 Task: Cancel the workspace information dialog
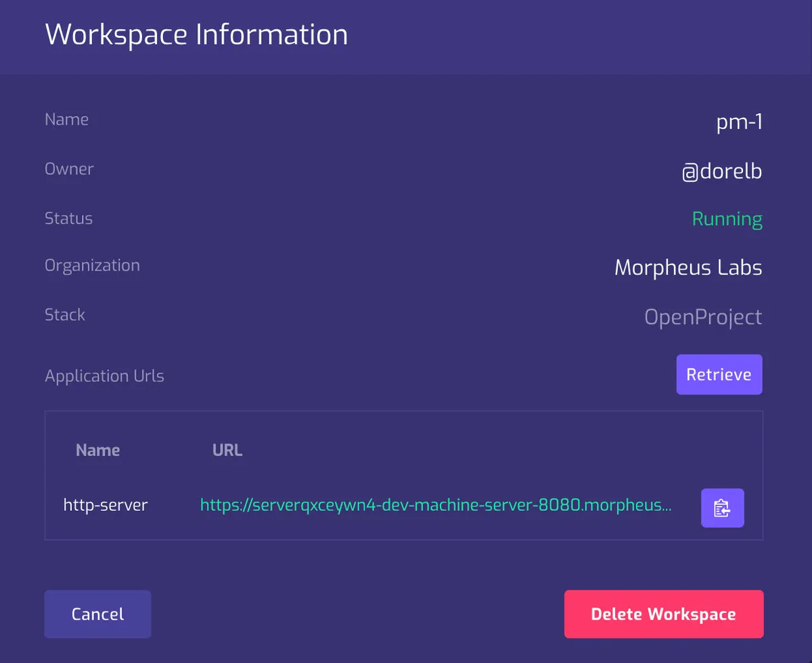pyautogui.click(x=97, y=614)
